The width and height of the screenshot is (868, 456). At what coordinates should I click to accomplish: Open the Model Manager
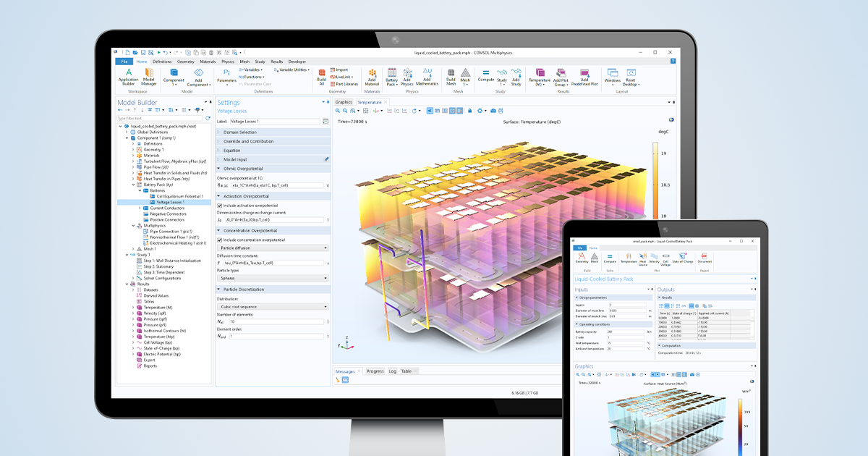148,77
